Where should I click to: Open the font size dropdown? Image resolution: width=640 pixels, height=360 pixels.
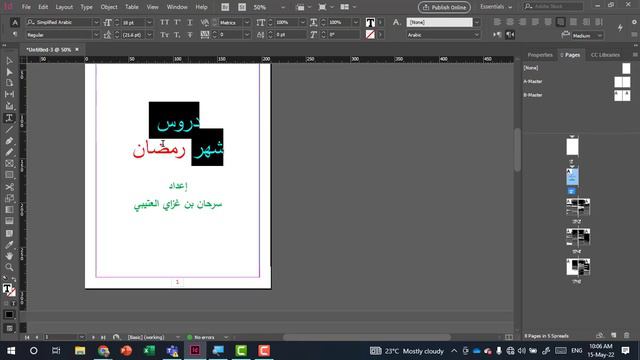pyautogui.click(x=149, y=22)
